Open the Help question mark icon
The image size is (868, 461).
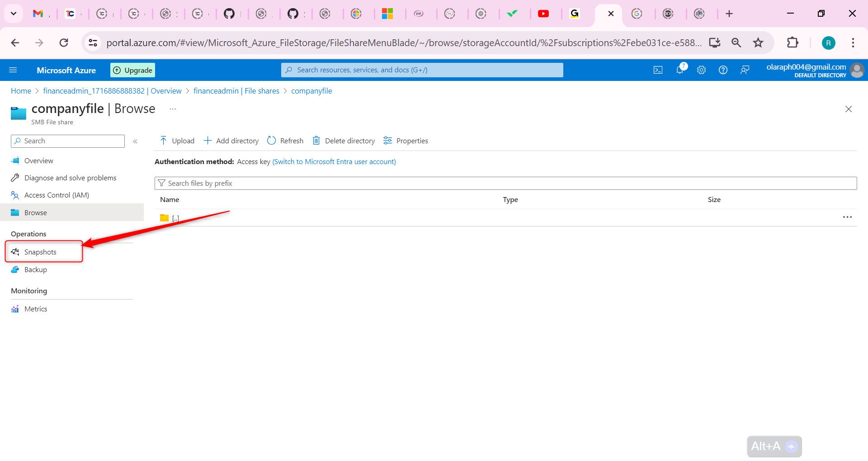pos(723,70)
